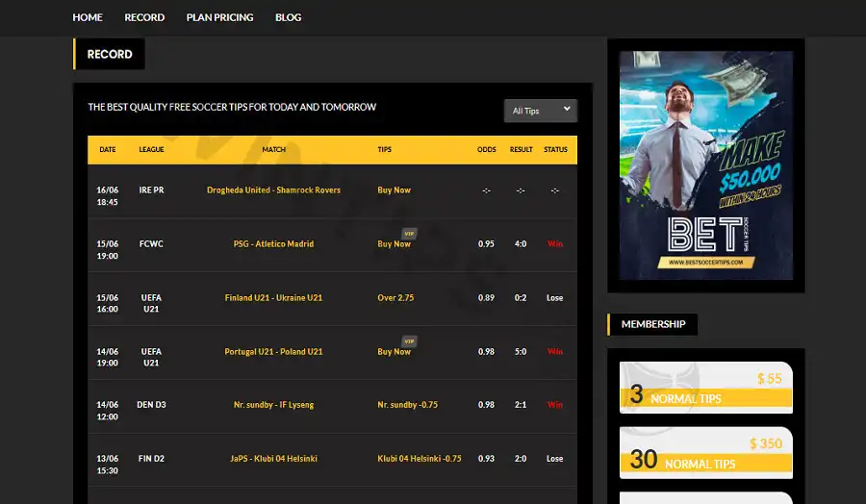The height and width of the screenshot is (504, 866).
Task: Open Finland U21 - Ukraine U21 match link
Action: coord(273,297)
